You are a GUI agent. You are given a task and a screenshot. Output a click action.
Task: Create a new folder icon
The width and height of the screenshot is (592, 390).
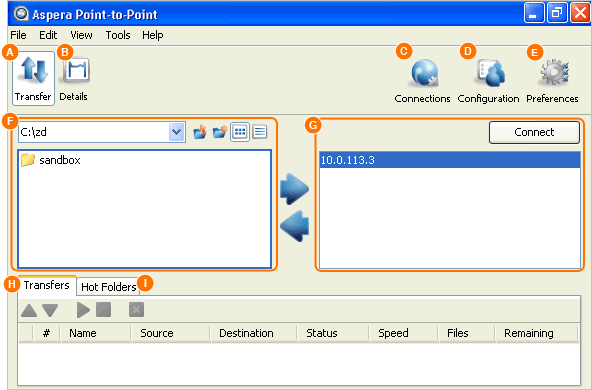tap(220, 132)
